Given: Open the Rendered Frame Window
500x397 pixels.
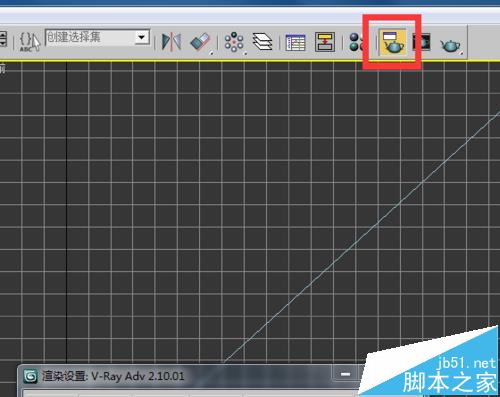Looking at the screenshot, I should [x=421, y=42].
